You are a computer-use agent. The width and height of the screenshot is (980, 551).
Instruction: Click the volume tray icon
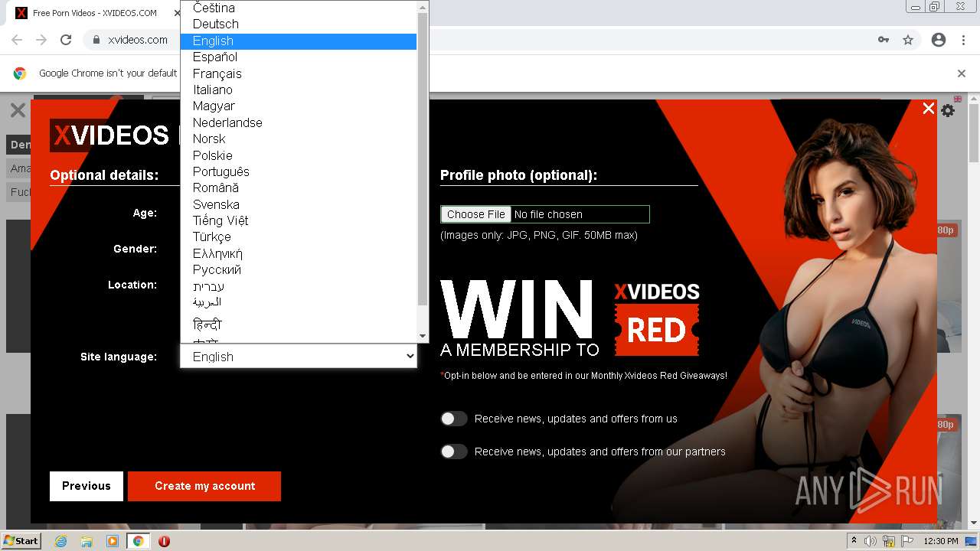(x=871, y=541)
